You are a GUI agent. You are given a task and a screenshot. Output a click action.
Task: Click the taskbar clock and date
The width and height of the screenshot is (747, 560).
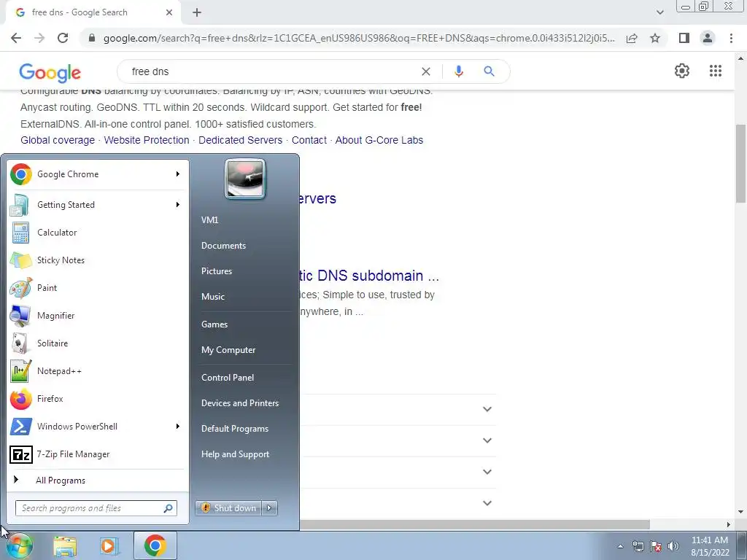click(710, 546)
